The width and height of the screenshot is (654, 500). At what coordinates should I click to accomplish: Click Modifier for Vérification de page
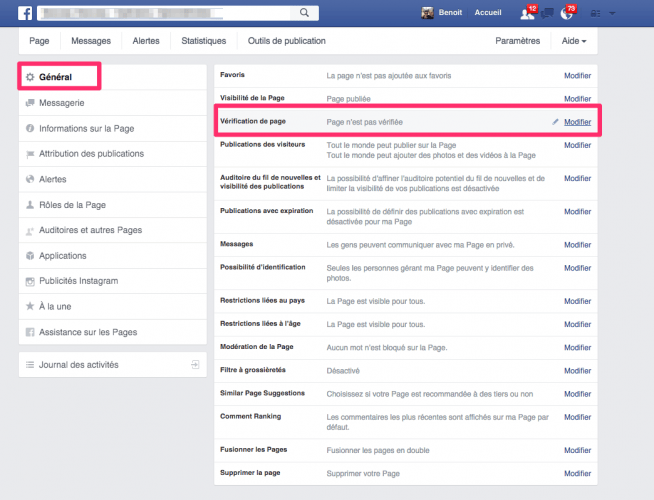[x=577, y=122]
